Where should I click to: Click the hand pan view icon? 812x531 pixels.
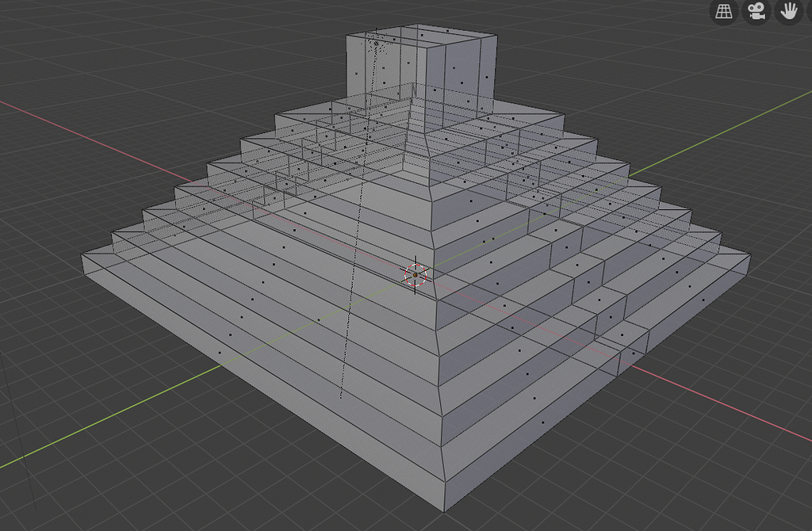788,11
